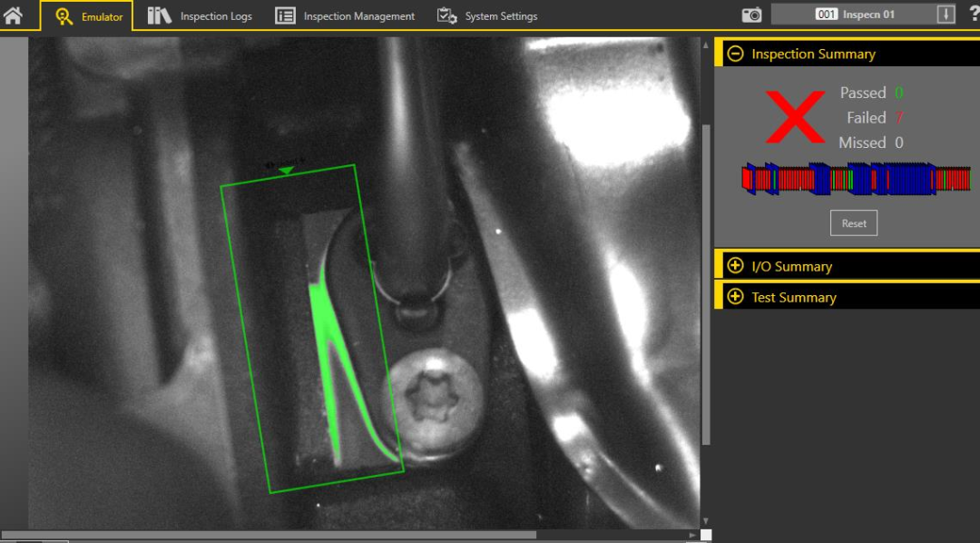Image resolution: width=980 pixels, height=543 pixels.
Task: Open the Inspection Management tab
Action: [x=345, y=16]
